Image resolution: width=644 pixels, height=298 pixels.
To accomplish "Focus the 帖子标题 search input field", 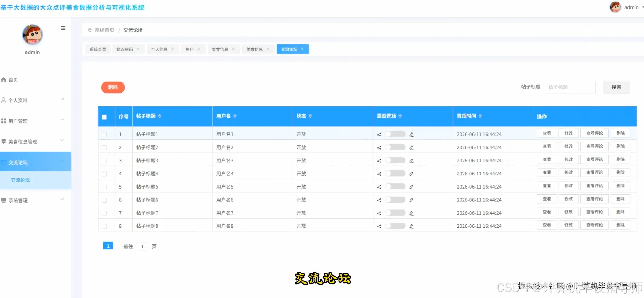I will pos(570,87).
